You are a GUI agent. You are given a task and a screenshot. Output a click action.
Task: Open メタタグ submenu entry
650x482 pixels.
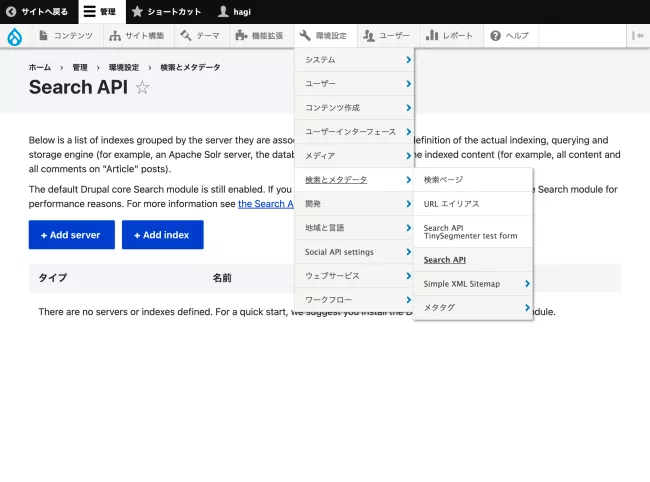473,308
